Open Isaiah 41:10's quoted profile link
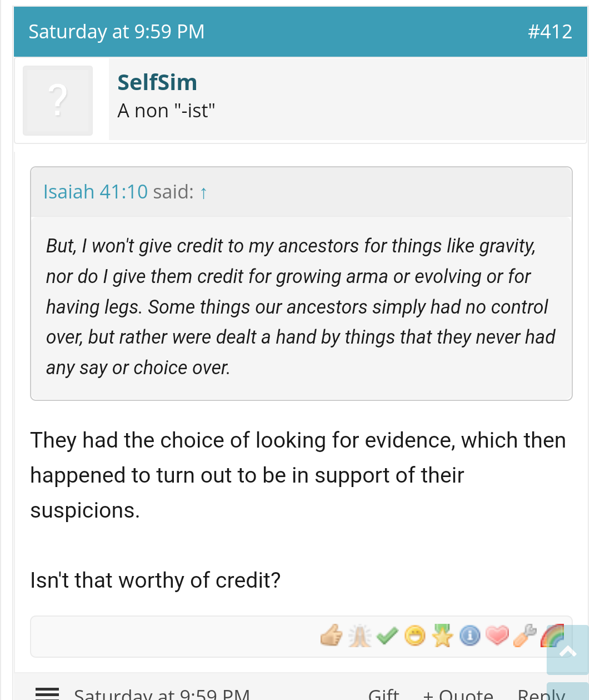Viewport: 600px width, 700px height. coord(96,192)
